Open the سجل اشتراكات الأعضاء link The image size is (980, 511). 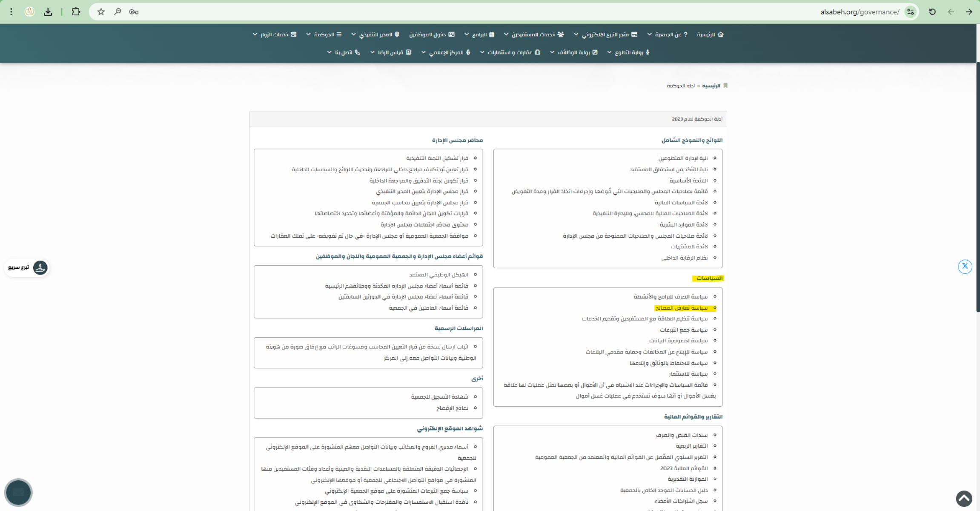pos(681,501)
